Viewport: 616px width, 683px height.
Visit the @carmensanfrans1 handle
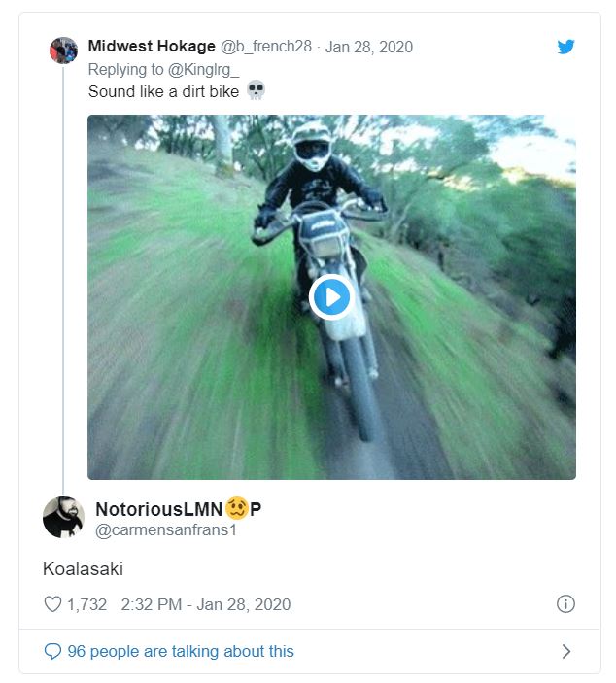pyautogui.click(x=166, y=530)
